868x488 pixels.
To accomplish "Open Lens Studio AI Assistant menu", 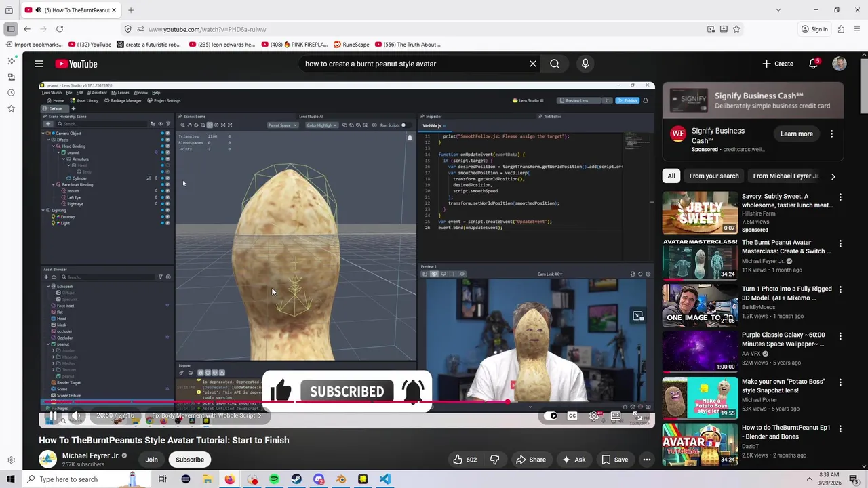I will 98,92.
